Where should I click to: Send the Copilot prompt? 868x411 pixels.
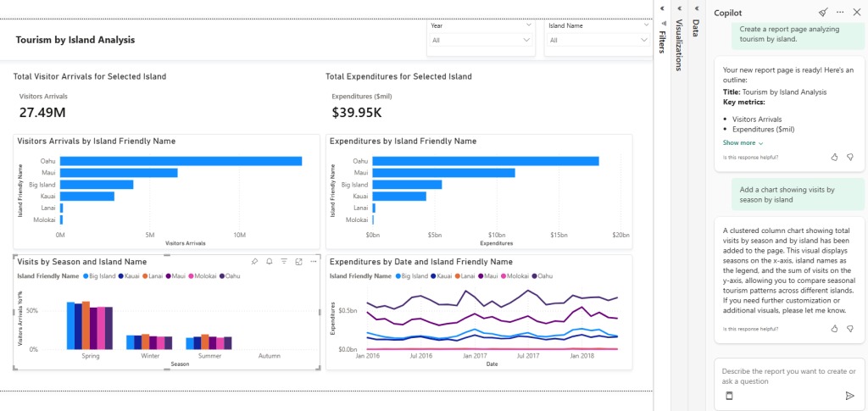(849, 396)
